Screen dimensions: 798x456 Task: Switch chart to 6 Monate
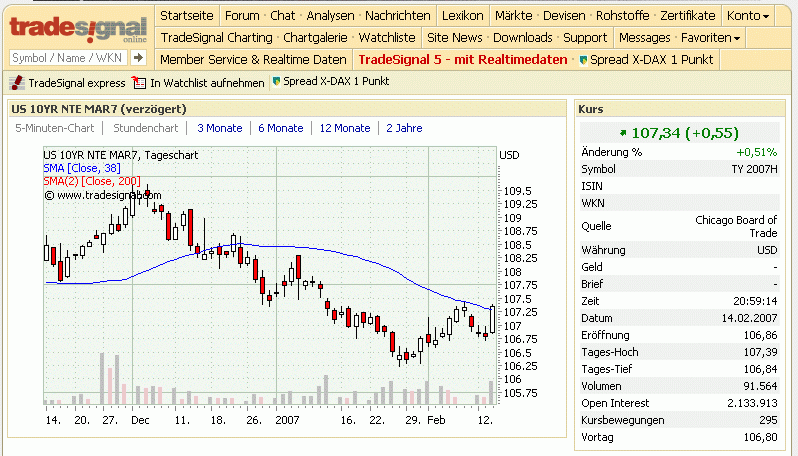click(281, 128)
